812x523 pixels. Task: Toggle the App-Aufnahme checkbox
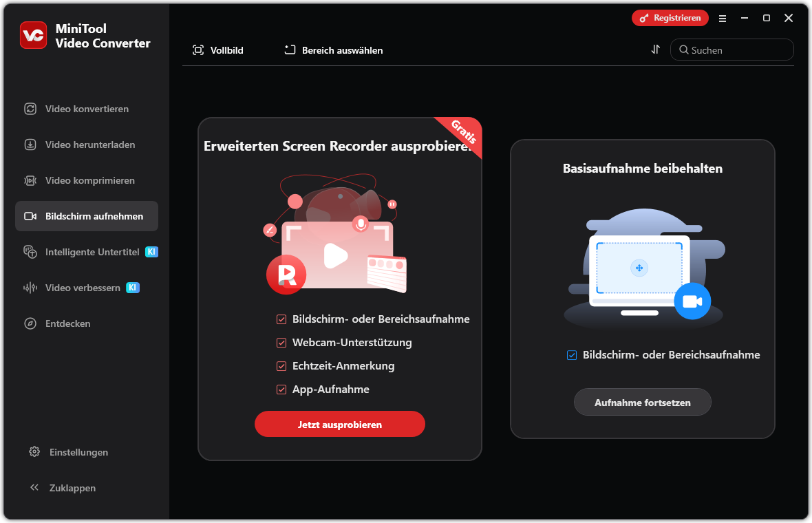click(x=281, y=389)
